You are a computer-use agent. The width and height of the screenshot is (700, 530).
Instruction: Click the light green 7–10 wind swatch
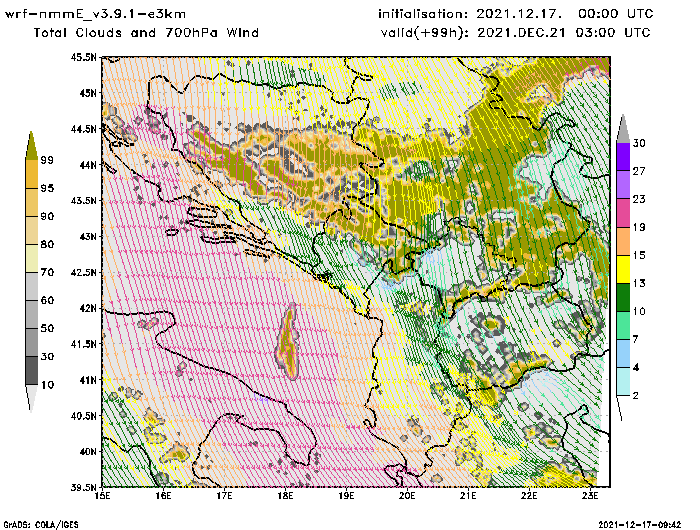(x=623, y=326)
